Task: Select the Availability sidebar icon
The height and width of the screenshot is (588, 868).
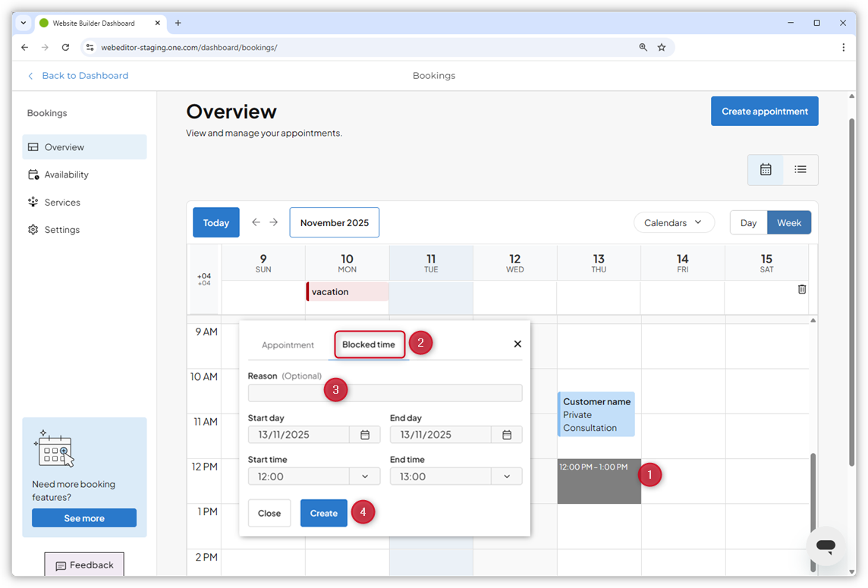Action: click(33, 175)
